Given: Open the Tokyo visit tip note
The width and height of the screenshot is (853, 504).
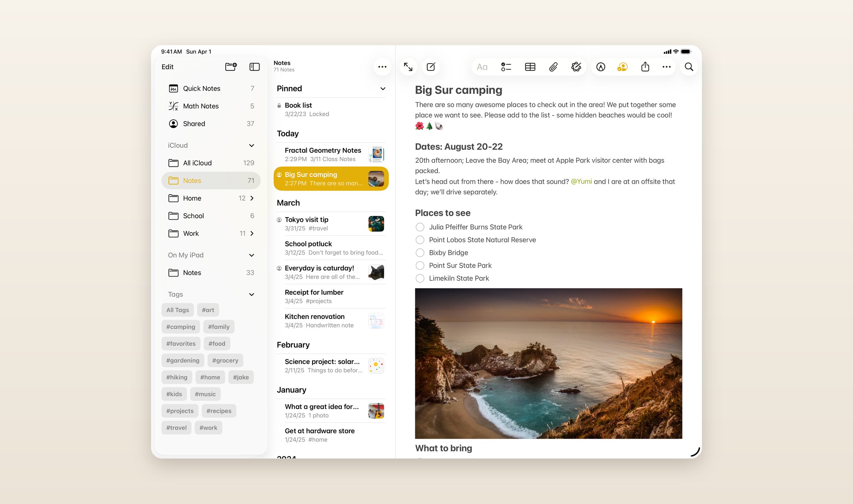Looking at the screenshot, I should pos(331,224).
